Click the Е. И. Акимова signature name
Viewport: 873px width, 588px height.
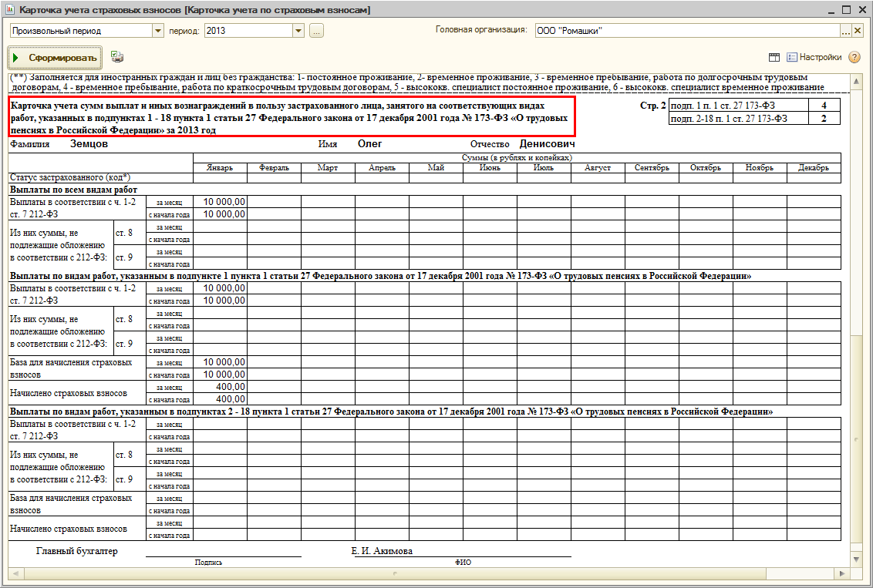(x=382, y=551)
